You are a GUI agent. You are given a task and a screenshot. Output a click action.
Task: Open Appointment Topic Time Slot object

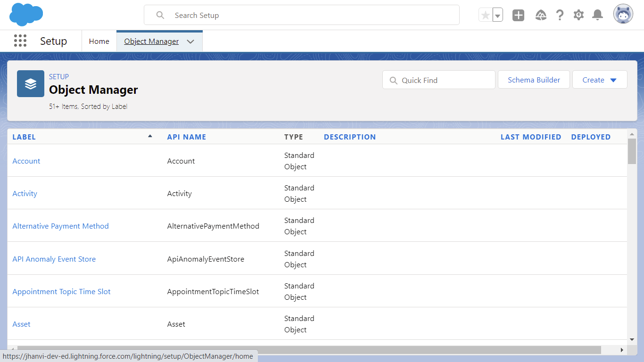[61, 292]
